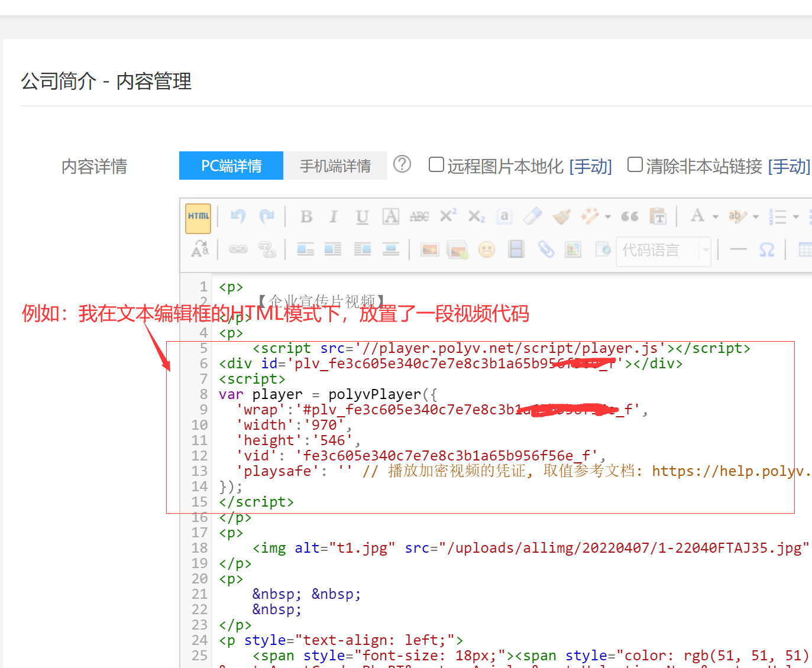This screenshot has width=812, height=668.
Task: Open the ordered list style dropdown arrow
Action: (x=796, y=217)
